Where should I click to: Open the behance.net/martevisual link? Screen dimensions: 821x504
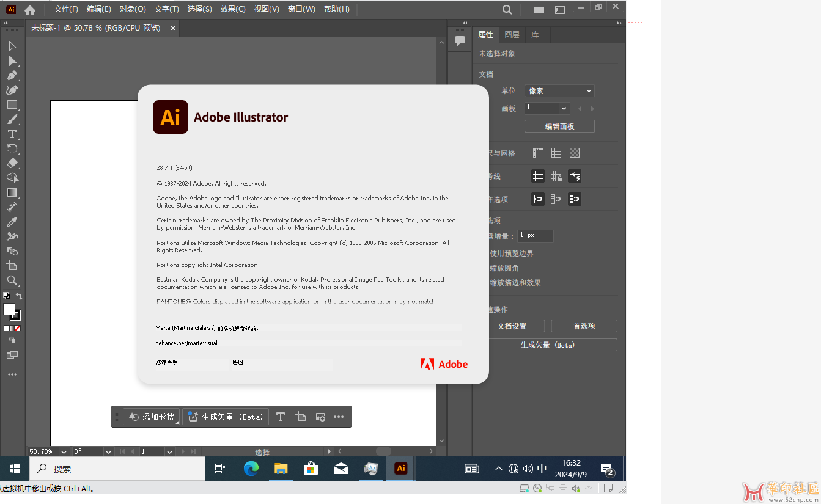click(x=186, y=343)
